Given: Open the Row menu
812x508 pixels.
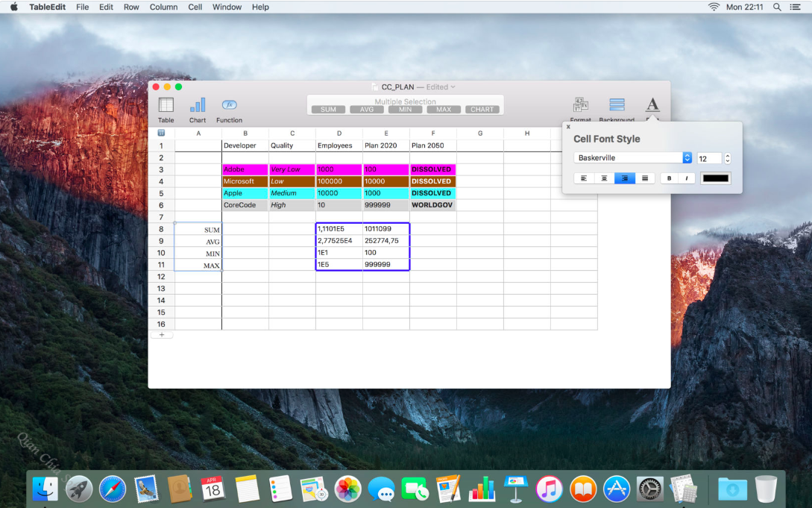Looking at the screenshot, I should click(131, 7).
